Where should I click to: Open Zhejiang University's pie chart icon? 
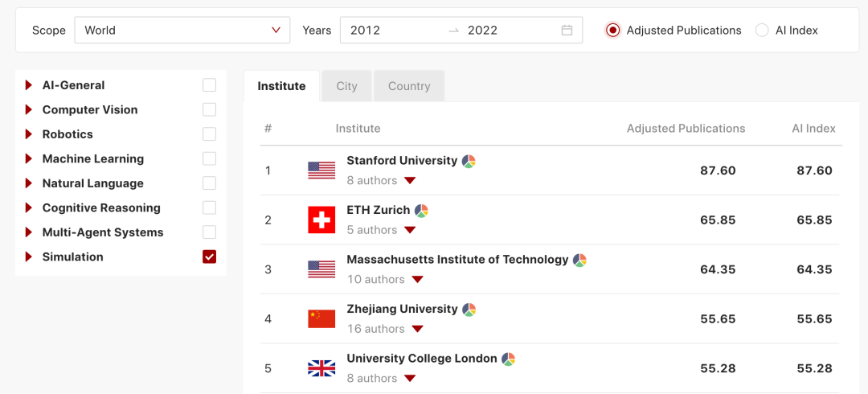coord(469,310)
